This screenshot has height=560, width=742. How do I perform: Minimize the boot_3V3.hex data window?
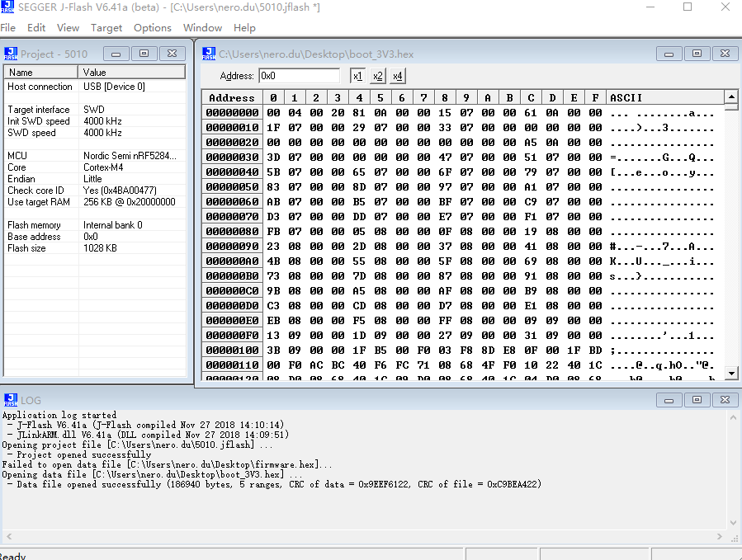669,54
